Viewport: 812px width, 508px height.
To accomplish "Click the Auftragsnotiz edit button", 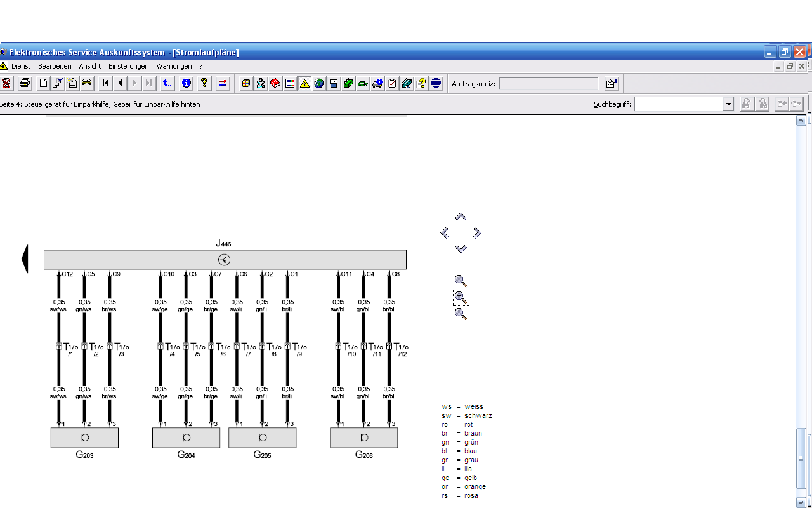I will pyautogui.click(x=611, y=83).
